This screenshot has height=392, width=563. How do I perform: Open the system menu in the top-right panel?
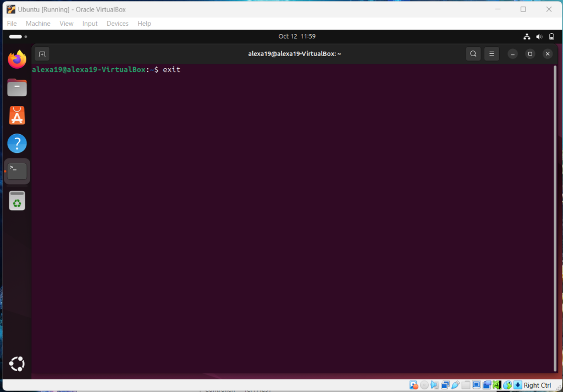click(539, 37)
